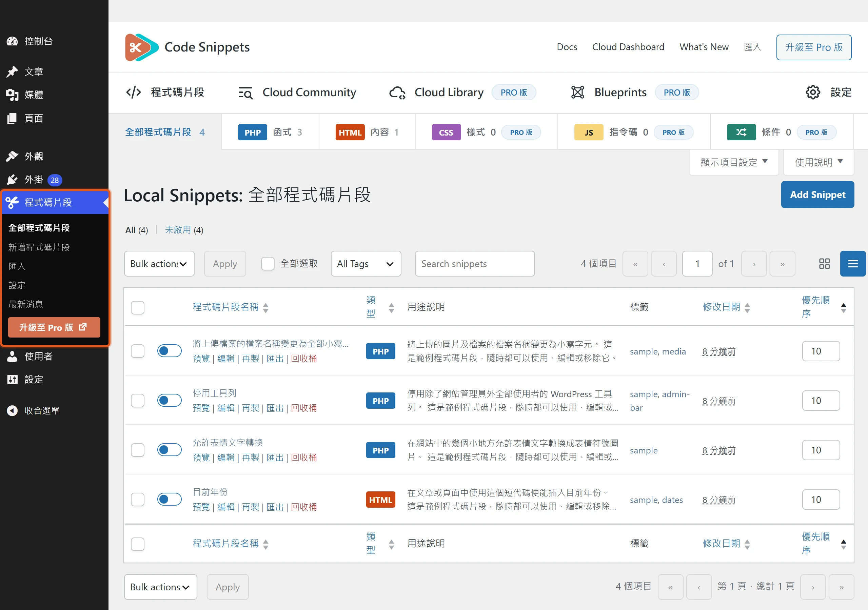Screen dimensions: 868x610
Task: Click the 使用者 user icon in sidebar
Action: [x=12, y=356]
